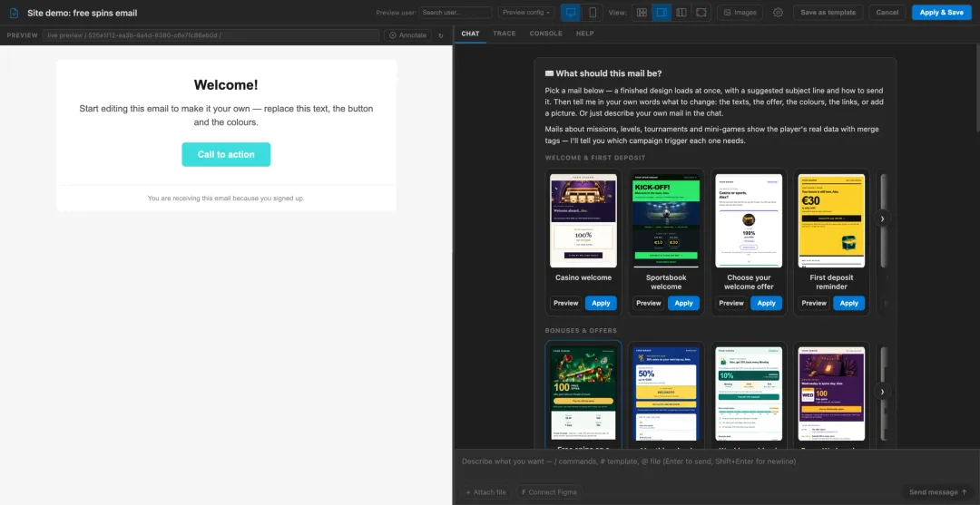980x505 pixels.
Task: Click Attach file
Action: (x=486, y=492)
